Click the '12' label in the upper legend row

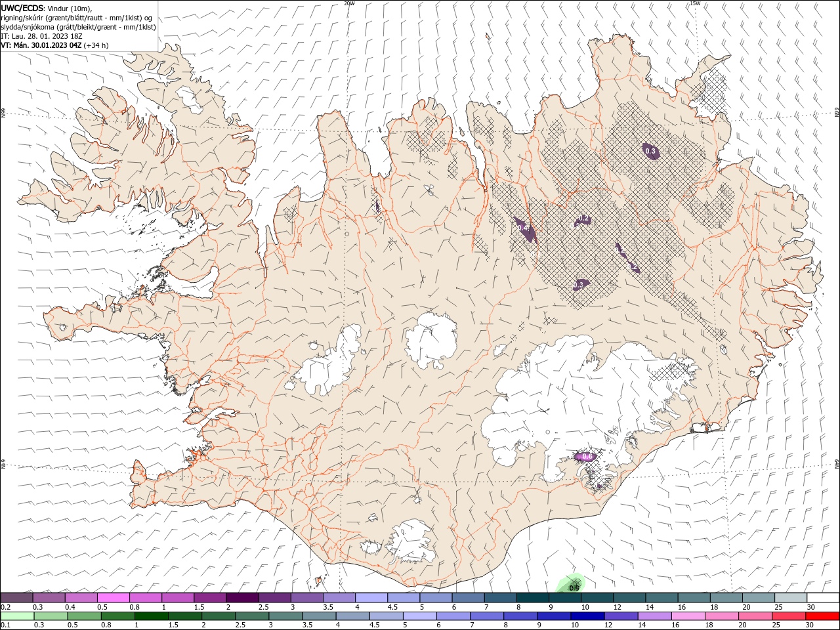click(x=617, y=607)
